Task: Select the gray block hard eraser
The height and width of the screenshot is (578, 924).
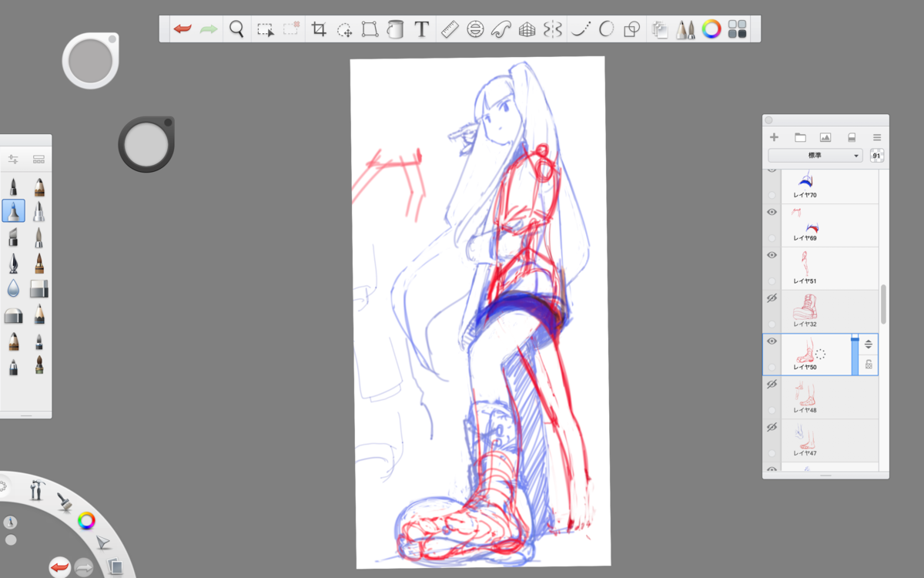Action: (x=38, y=289)
